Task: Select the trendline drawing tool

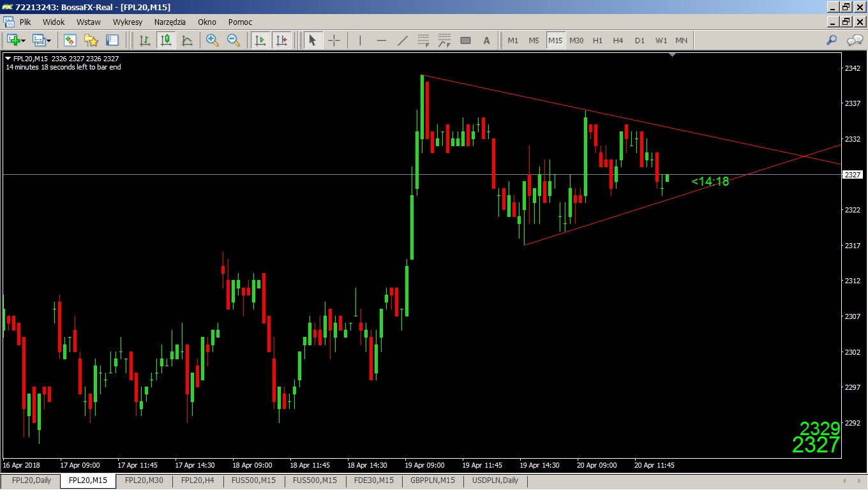Action: [x=403, y=40]
